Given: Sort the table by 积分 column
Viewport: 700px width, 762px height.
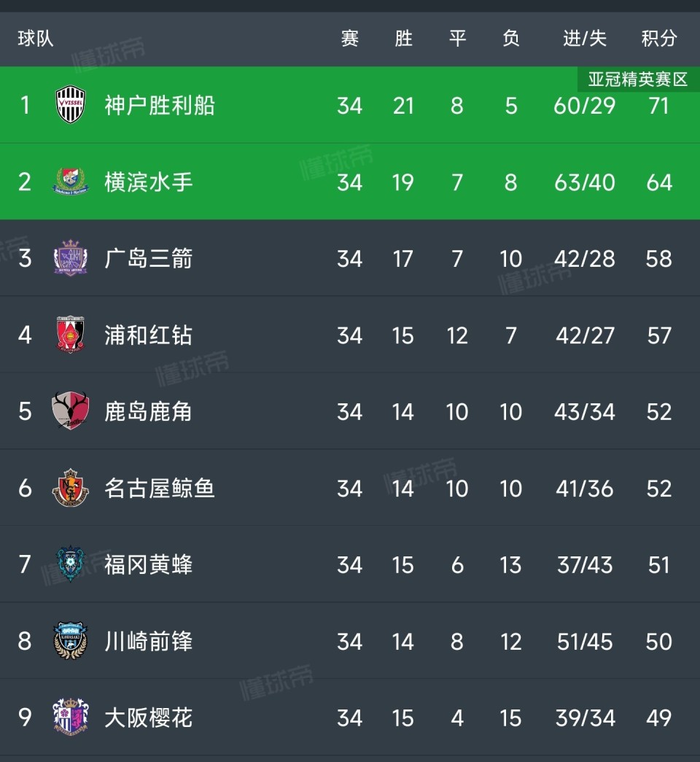Looking at the screenshot, I should tap(659, 39).
